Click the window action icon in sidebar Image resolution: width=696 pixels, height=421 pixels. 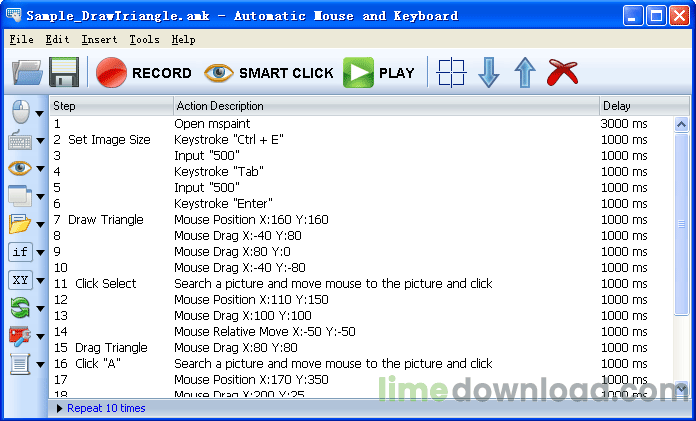(20, 196)
